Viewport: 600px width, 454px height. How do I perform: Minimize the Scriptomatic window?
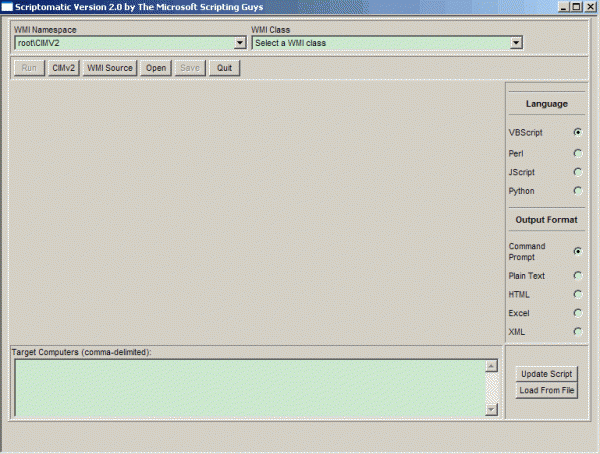pos(564,7)
